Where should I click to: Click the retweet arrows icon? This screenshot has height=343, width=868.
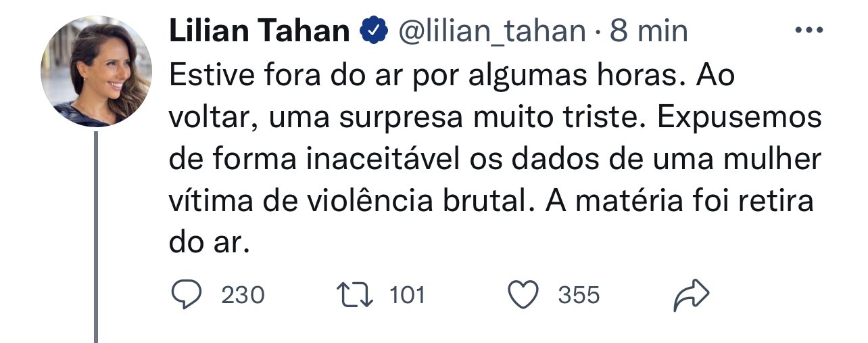355,296
